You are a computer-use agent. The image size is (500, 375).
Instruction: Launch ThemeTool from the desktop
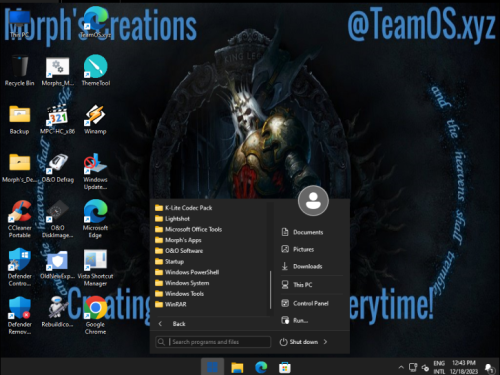[95, 71]
